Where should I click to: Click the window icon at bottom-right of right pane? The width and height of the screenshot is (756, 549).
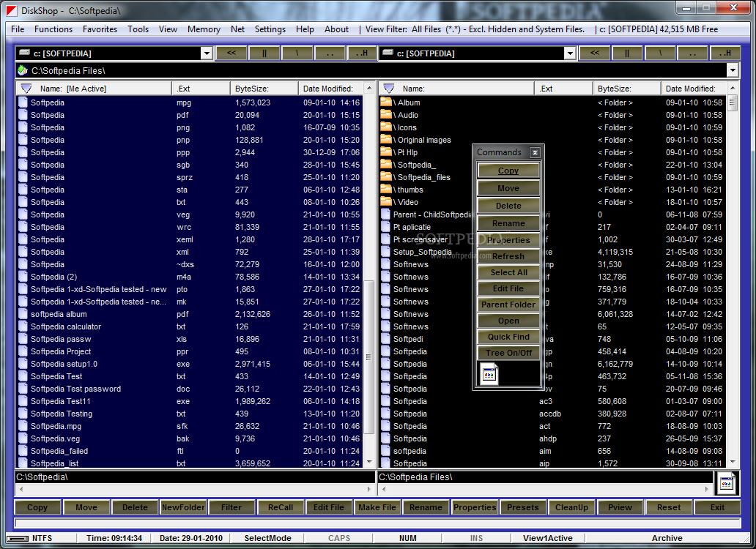tap(726, 482)
